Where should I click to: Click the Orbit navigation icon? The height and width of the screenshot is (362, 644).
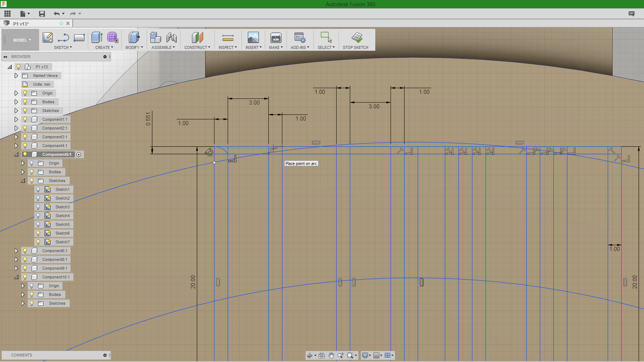310,355
